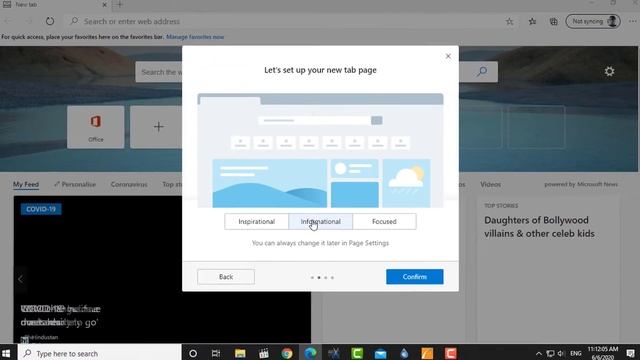Image resolution: width=640 pixels, height=360 pixels.
Task: Open Manage favorites now link
Action: [x=195, y=37]
